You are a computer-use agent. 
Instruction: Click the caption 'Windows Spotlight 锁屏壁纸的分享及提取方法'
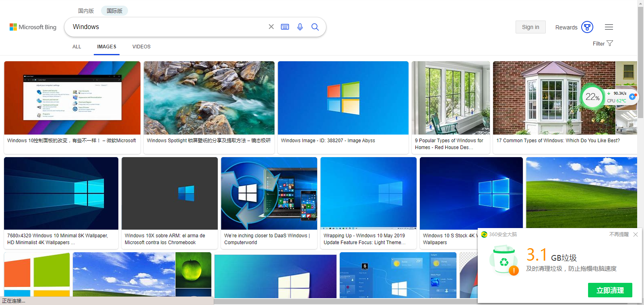coord(209,141)
